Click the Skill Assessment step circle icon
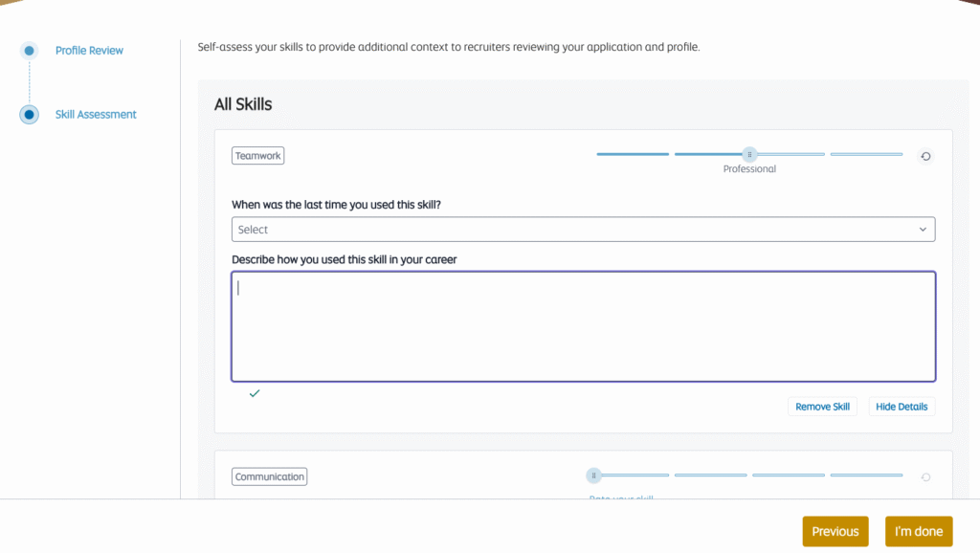 (30, 115)
